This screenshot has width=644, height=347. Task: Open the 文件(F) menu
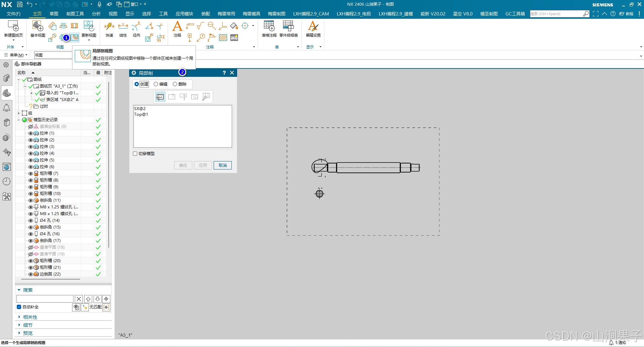13,14
